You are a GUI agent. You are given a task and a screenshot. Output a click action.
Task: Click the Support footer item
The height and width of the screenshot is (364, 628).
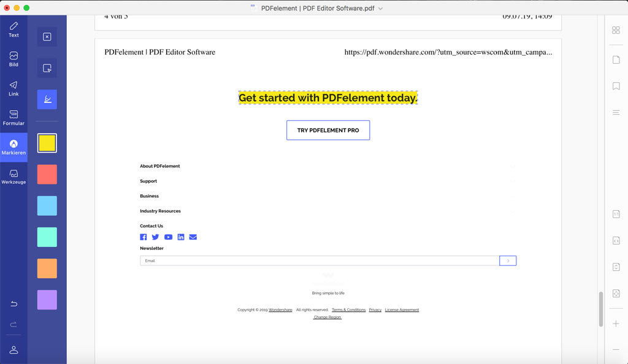pyautogui.click(x=148, y=181)
